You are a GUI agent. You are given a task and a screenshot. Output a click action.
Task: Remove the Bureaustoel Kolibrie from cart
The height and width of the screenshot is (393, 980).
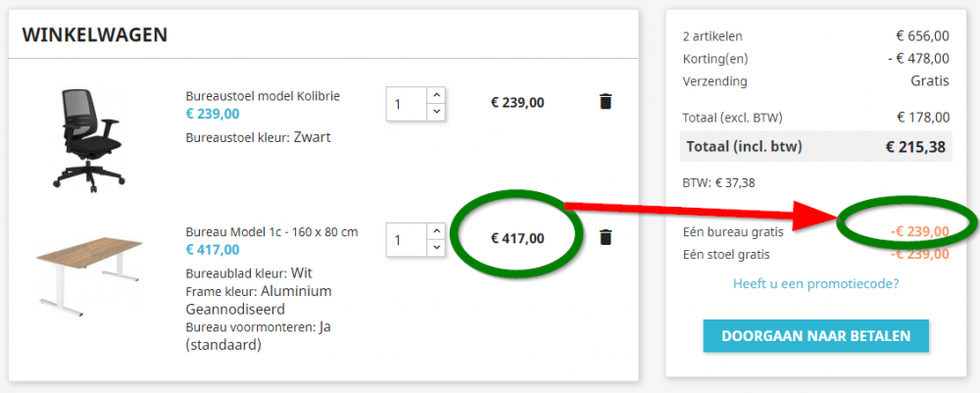click(605, 101)
